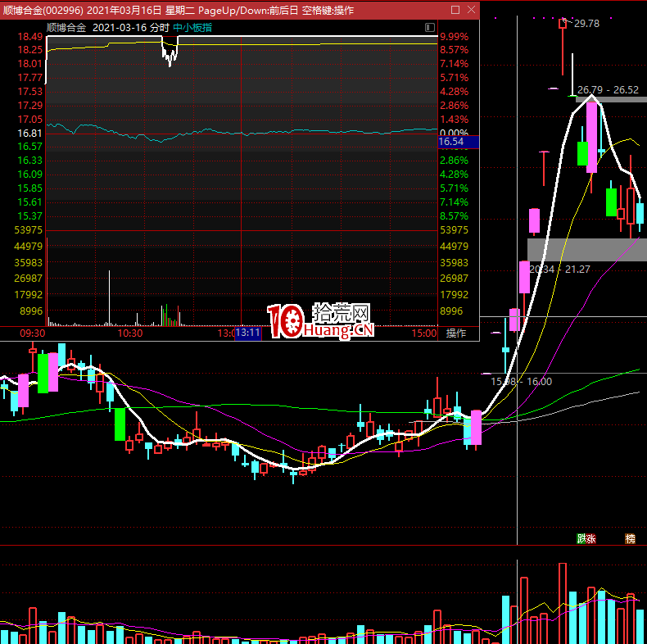Click the red 涨 marker below the chart
647x644 pixels.
591,538
